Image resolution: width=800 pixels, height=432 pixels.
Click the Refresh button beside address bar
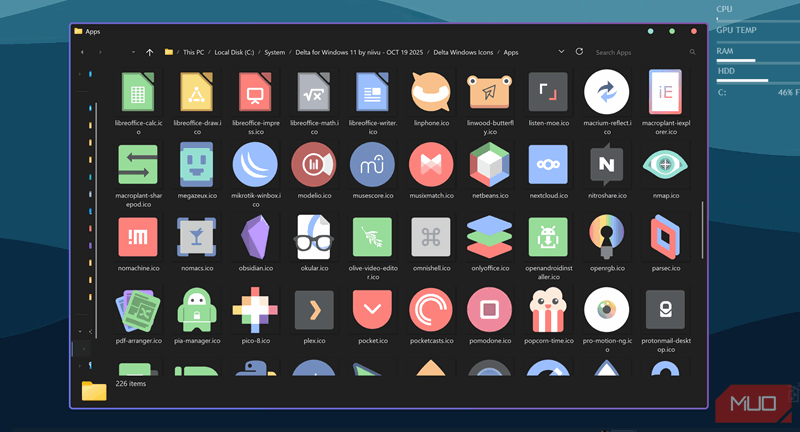coord(579,52)
